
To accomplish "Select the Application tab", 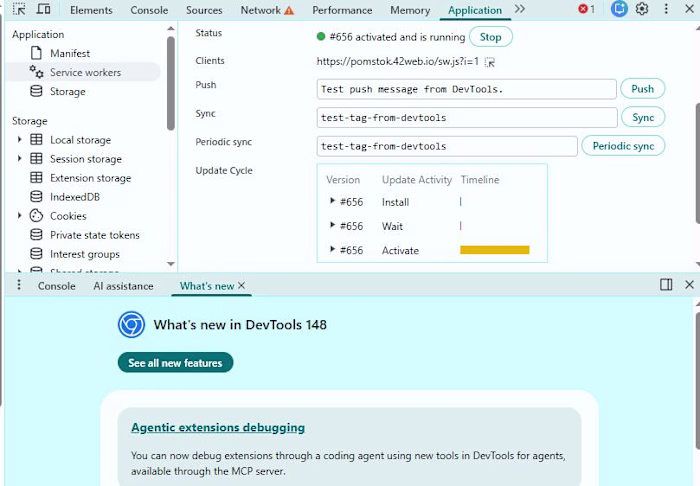I will coord(475,10).
